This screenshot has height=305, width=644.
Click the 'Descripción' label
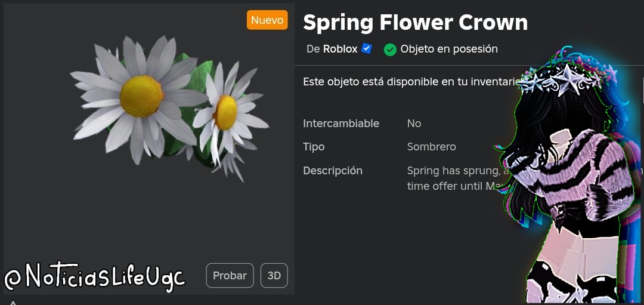click(333, 171)
